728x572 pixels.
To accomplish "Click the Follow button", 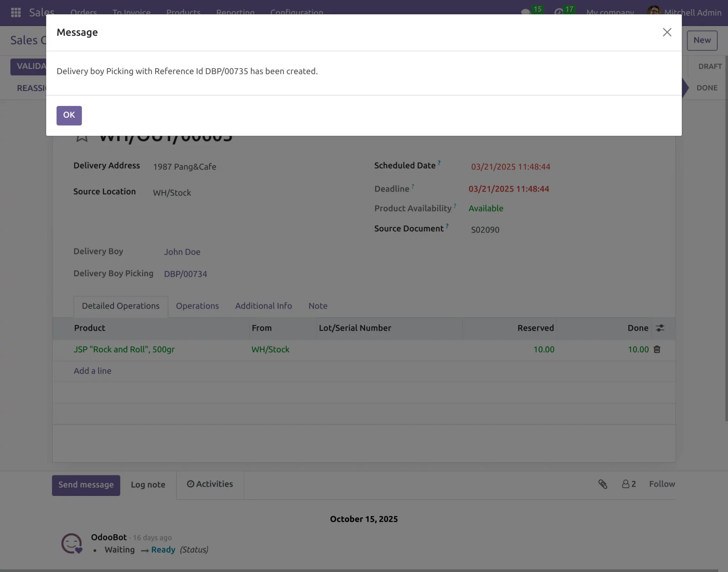I will pos(662,484).
